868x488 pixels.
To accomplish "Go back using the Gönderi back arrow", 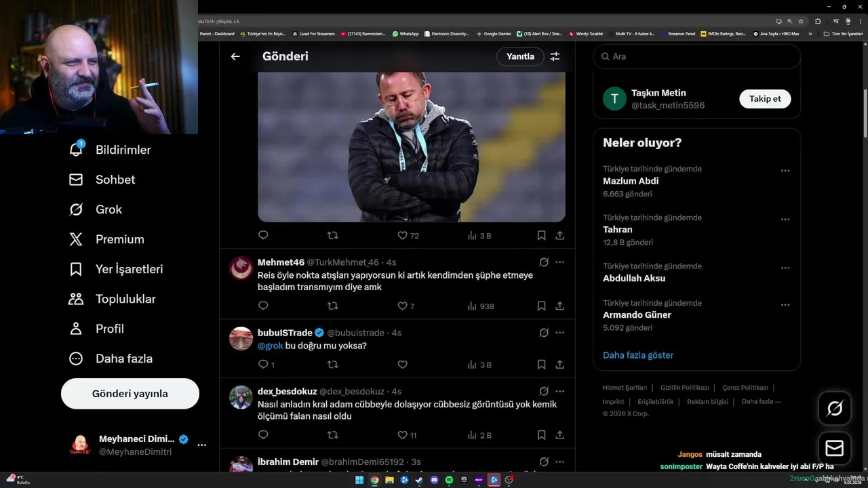I will click(235, 56).
